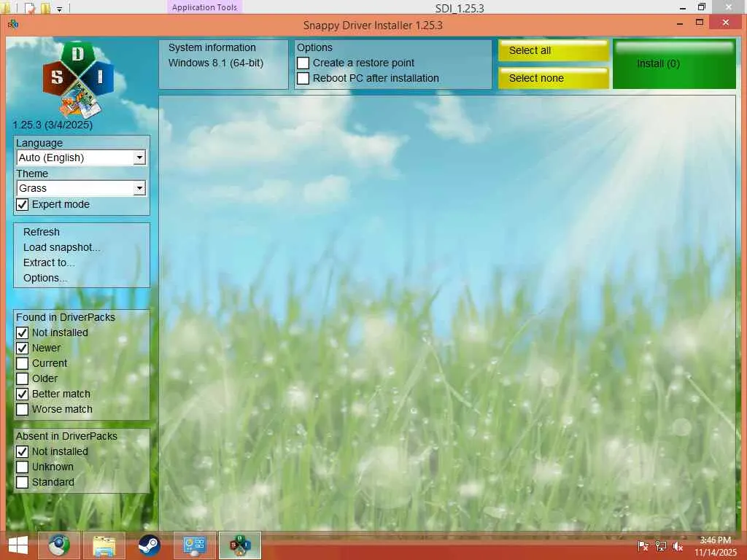Close the Snappy Driver Installer window
This screenshot has width=747, height=560.
tap(726, 23)
